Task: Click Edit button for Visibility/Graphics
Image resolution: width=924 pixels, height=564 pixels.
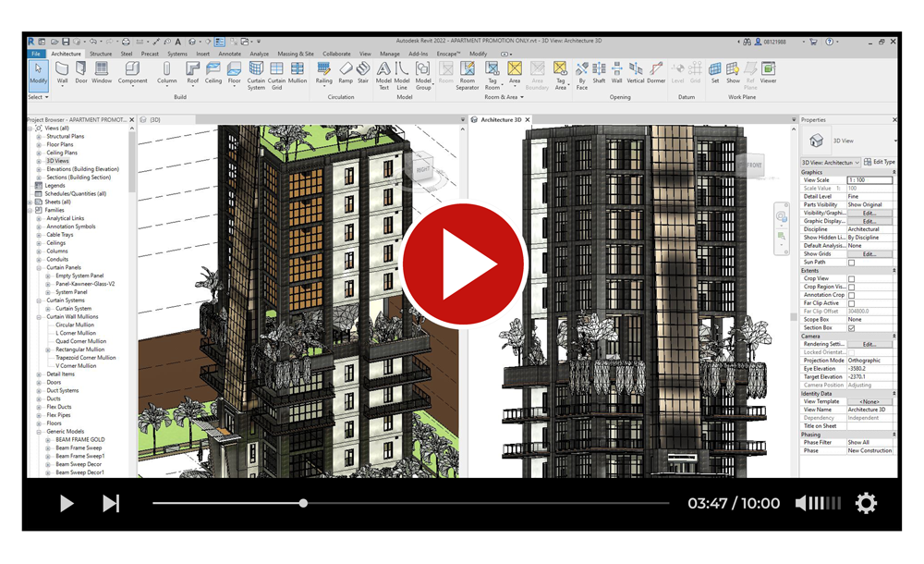Action: [x=869, y=213]
